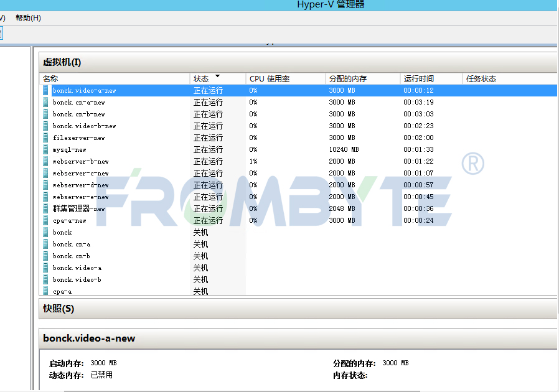
Task: Click VM icon for bonck.cn-a-new
Action: 45,102
